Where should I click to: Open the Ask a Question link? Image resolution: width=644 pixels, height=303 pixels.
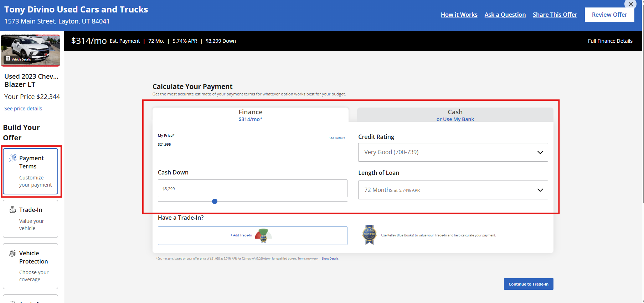point(505,15)
